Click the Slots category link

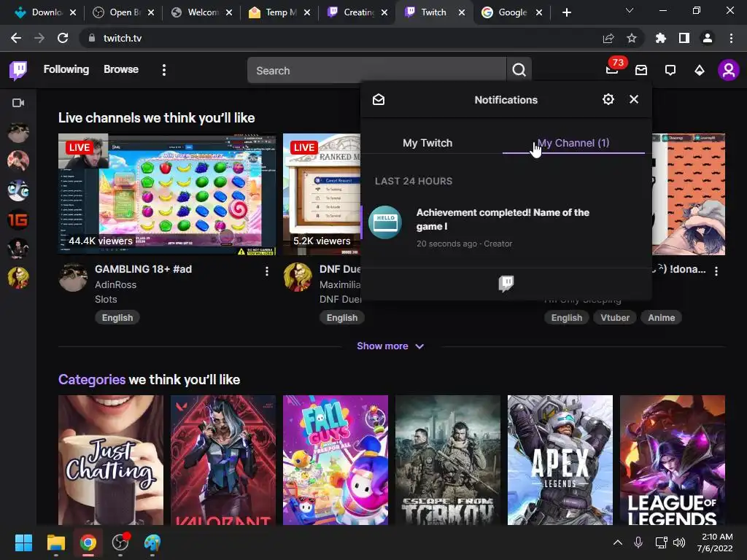click(x=106, y=299)
